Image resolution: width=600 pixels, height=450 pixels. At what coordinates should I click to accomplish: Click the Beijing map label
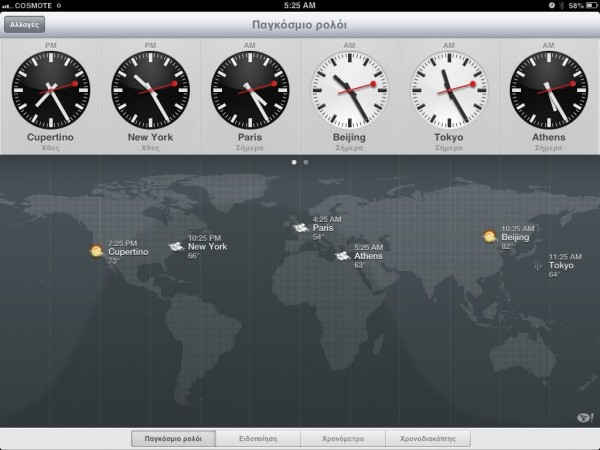515,237
